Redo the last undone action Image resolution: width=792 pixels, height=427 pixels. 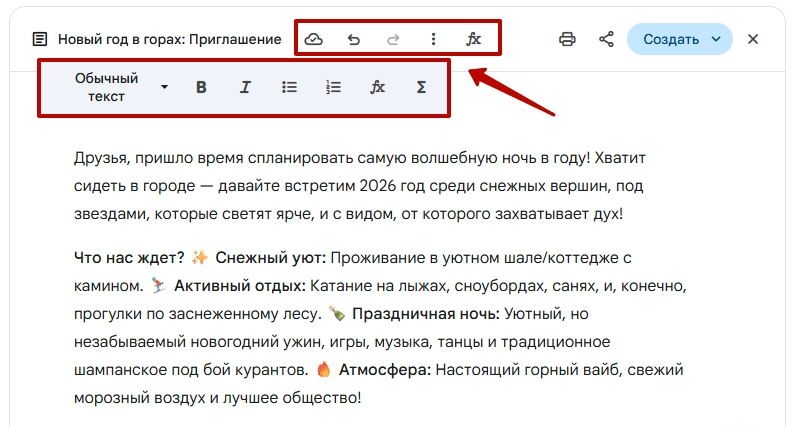393,39
